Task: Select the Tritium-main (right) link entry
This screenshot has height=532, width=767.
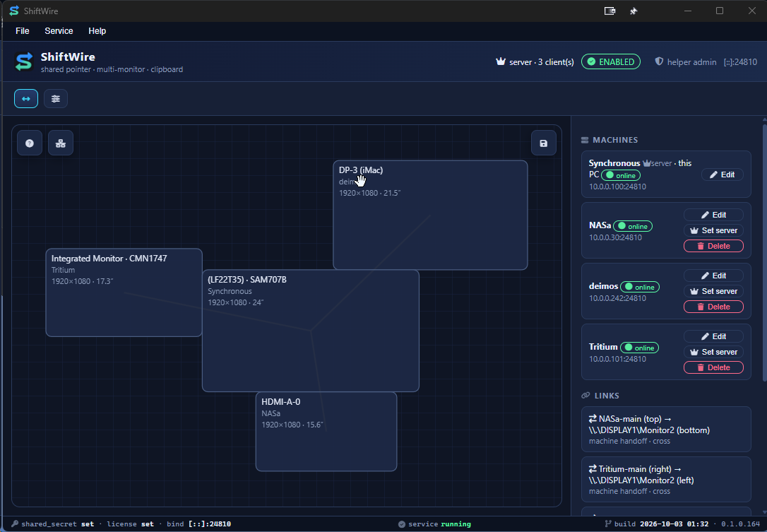Action: [x=666, y=479]
